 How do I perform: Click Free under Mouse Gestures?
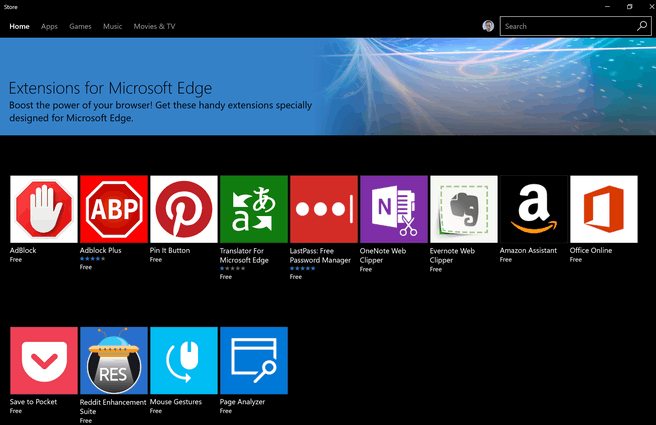[x=156, y=411]
